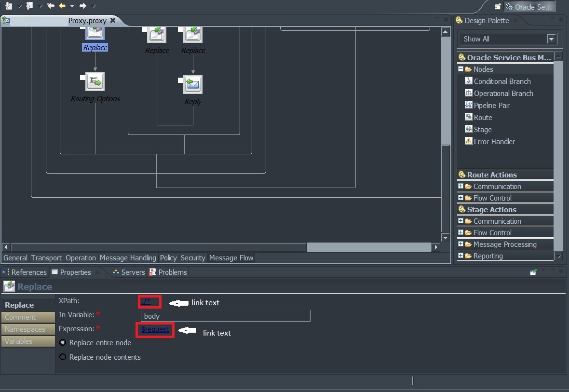Open the Back history dropdown arrow
Image resolution: width=569 pixels, height=392 pixels.
coord(72,6)
